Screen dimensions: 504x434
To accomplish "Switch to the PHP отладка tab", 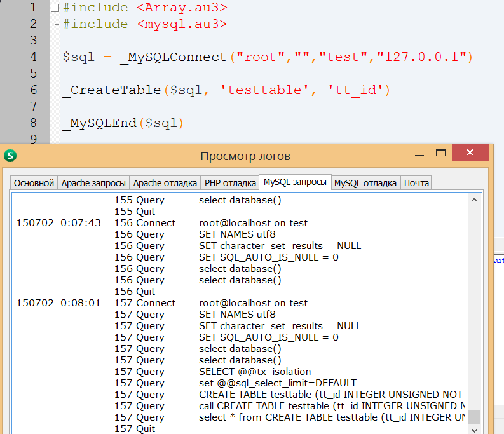I will point(229,183).
